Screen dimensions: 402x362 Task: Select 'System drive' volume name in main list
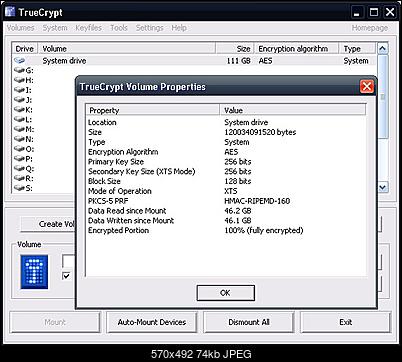(x=64, y=61)
